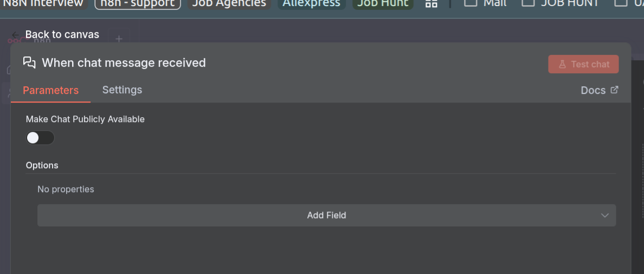Select the Parameters tab

tap(50, 90)
